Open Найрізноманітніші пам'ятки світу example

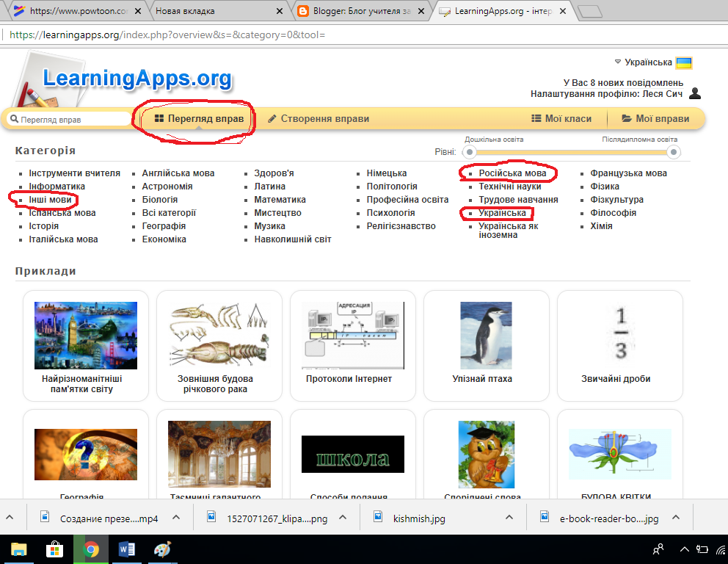pos(86,346)
